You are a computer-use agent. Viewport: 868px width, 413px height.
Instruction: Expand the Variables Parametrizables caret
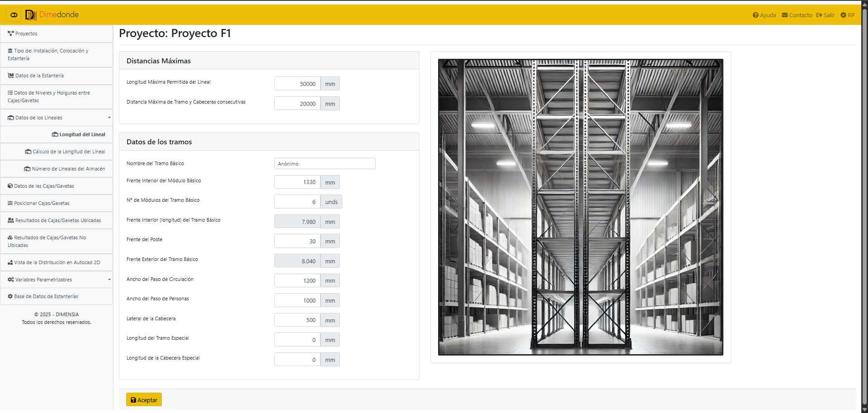(x=109, y=280)
